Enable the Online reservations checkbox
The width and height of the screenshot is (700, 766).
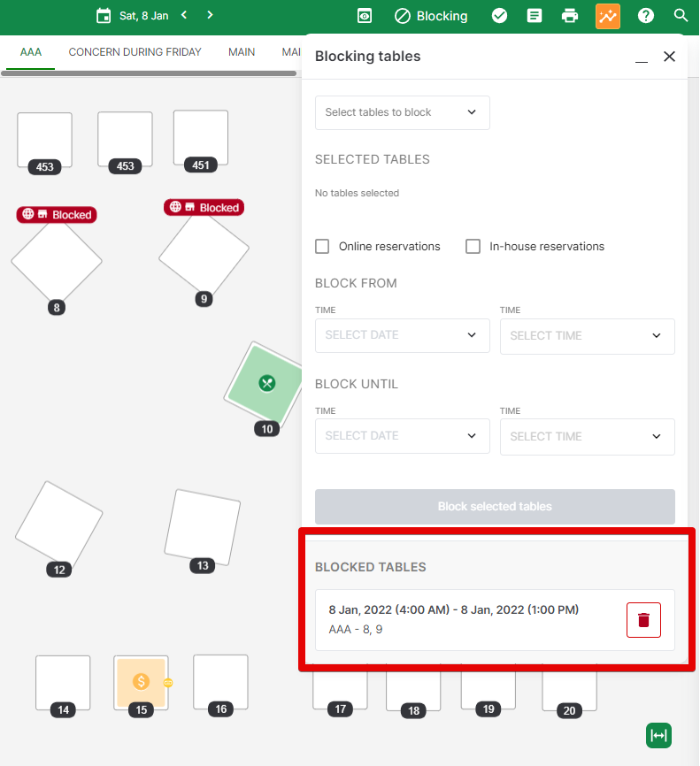(x=322, y=246)
